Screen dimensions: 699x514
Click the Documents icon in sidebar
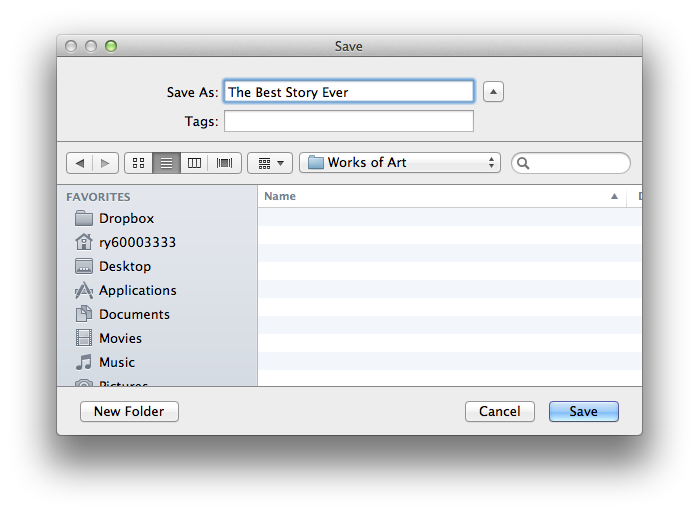(84, 314)
